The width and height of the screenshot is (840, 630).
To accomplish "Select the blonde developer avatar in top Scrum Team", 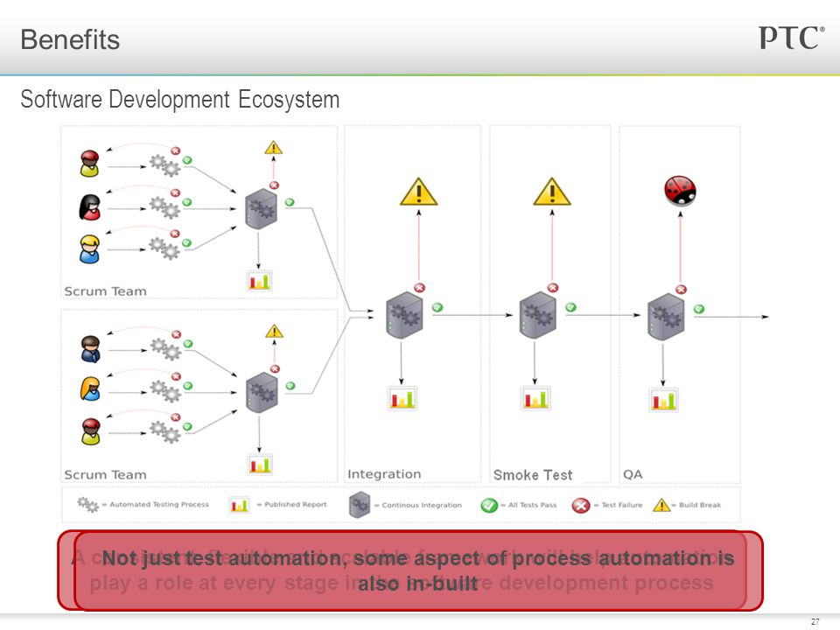I will [89, 249].
